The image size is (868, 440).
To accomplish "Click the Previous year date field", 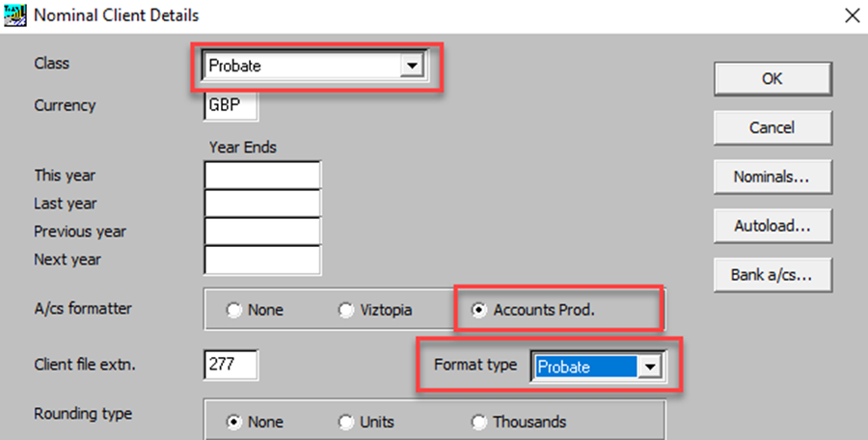I will pos(262,231).
